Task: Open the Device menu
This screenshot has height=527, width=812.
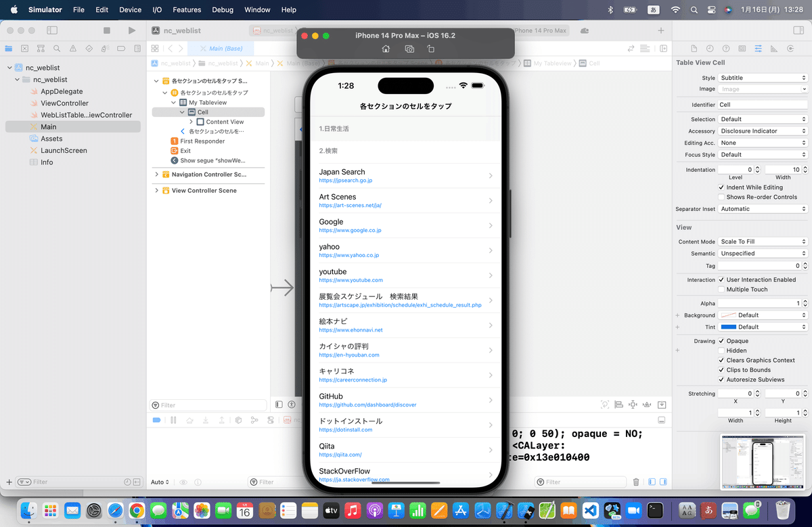Action: pos(130,10)
